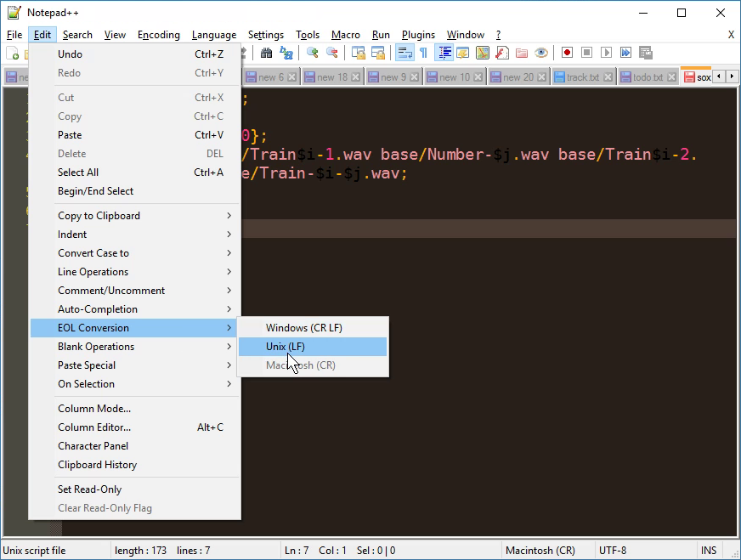The height and width of the screenshot is (560, 741).
Task: Select Unix (LF) EOL conversion
Action: 313,347
